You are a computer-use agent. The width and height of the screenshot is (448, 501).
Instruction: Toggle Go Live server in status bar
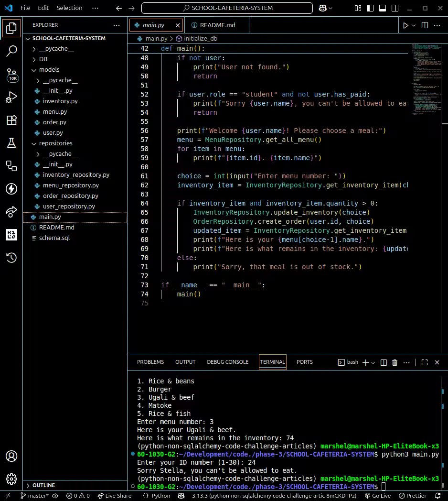[378, 496]
